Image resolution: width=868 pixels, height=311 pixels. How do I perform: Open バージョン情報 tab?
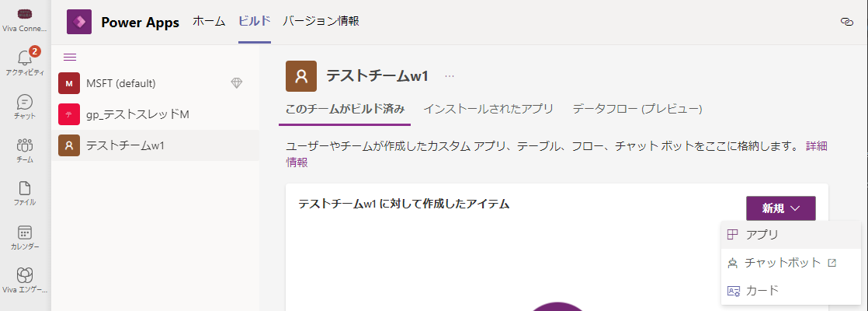[x=321, y=22]
